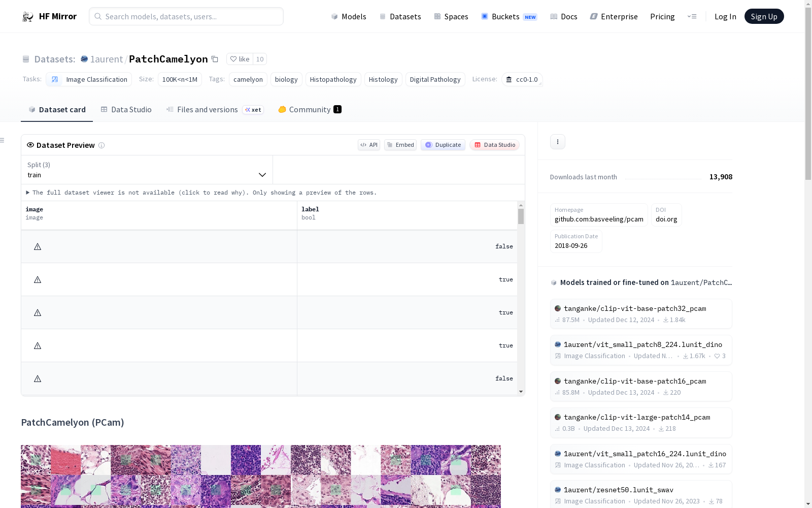Go to Buckets in top navigation

(509, 16)
